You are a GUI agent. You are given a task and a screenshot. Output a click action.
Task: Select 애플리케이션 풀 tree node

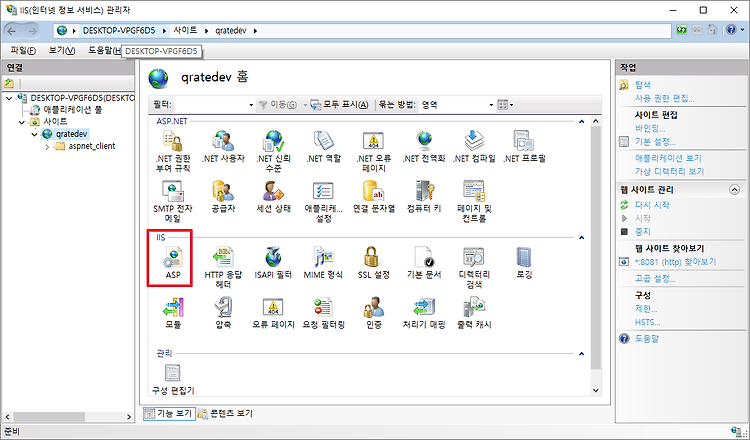pos(72,110)
